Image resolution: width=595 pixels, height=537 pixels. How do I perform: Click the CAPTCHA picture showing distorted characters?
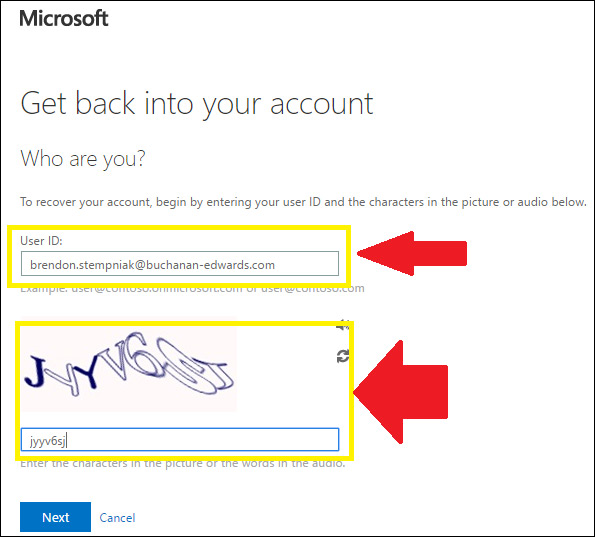coord(129,364)
